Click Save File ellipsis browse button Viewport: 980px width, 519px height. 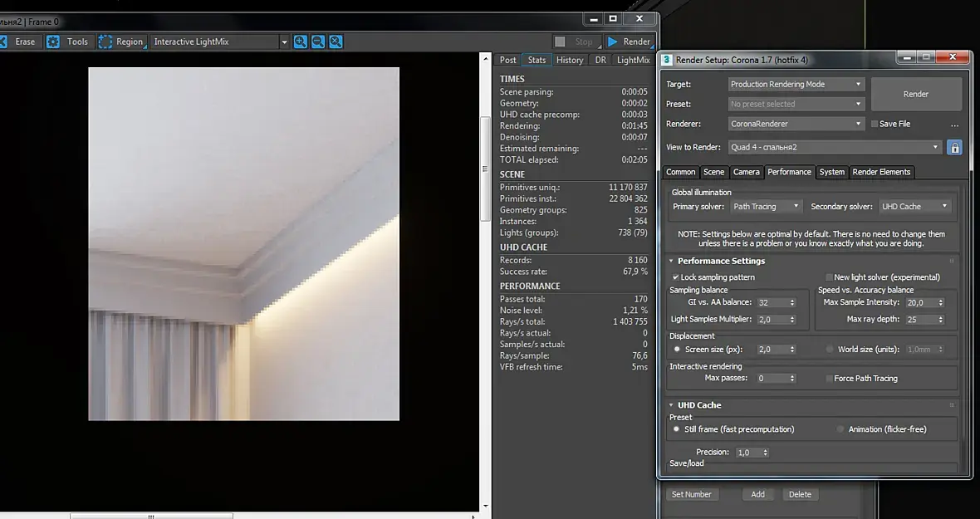(x=954, y=125)
